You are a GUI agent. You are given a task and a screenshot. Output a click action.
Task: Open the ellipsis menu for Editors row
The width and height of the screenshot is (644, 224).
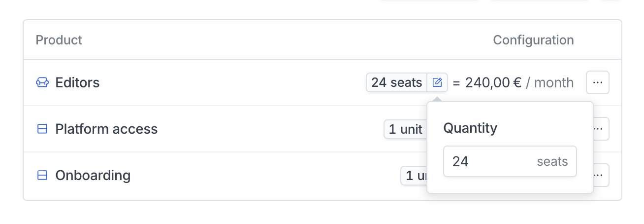[598, 82]
